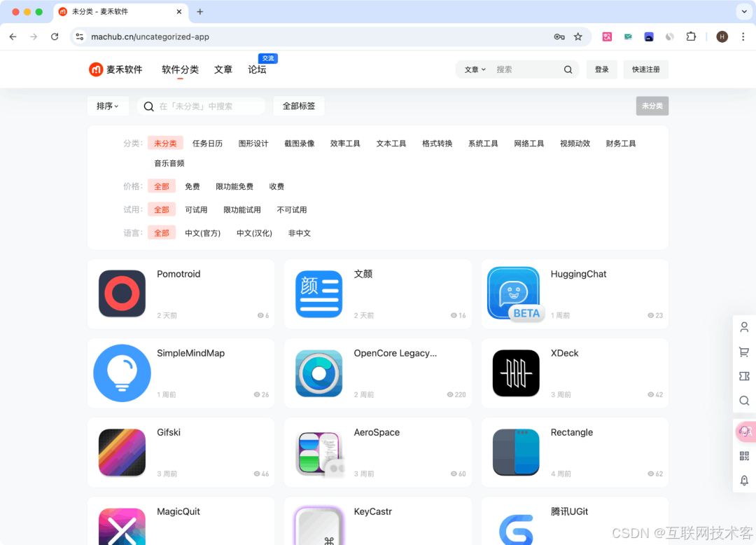The image size is (756, 545).
Task: Select the 可试用 trial filter
Action: pos(196,209)
